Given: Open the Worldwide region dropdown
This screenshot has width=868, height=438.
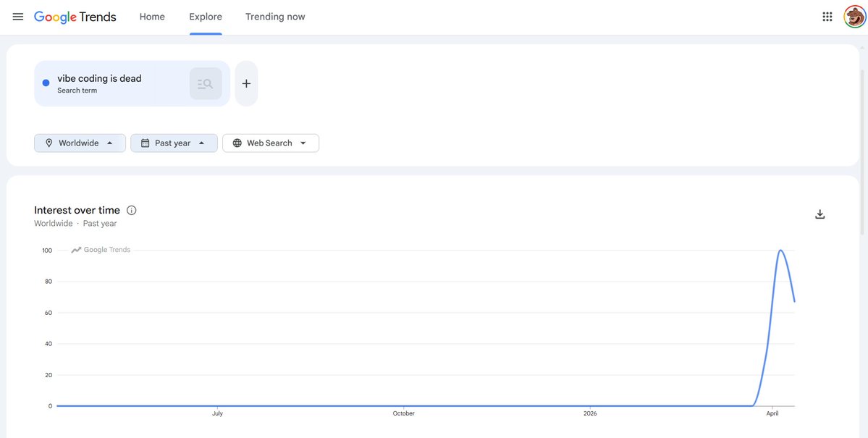Looking at the screenshot, I should (80, 143).
